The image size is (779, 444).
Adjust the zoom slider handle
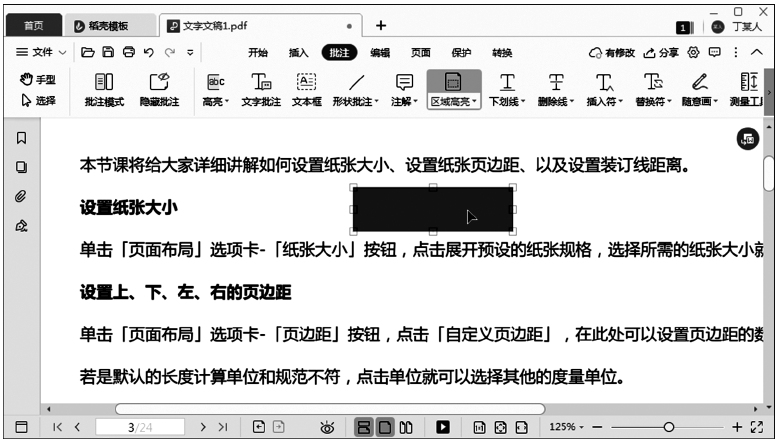point(668,427)
